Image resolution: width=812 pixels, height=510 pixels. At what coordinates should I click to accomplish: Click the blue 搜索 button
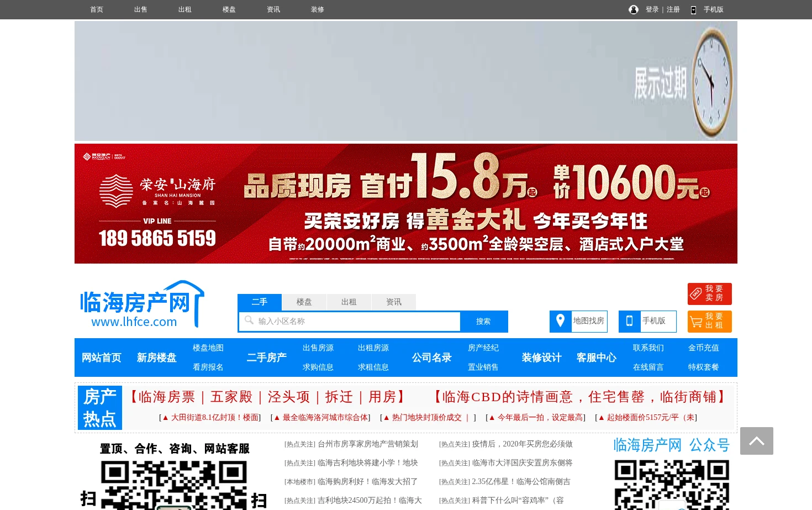(x=483, y=321)
